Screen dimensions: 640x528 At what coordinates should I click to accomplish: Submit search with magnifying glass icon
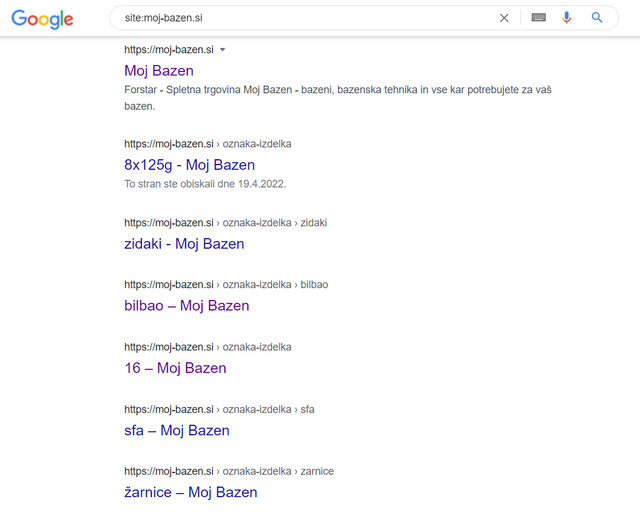point(597,18)
